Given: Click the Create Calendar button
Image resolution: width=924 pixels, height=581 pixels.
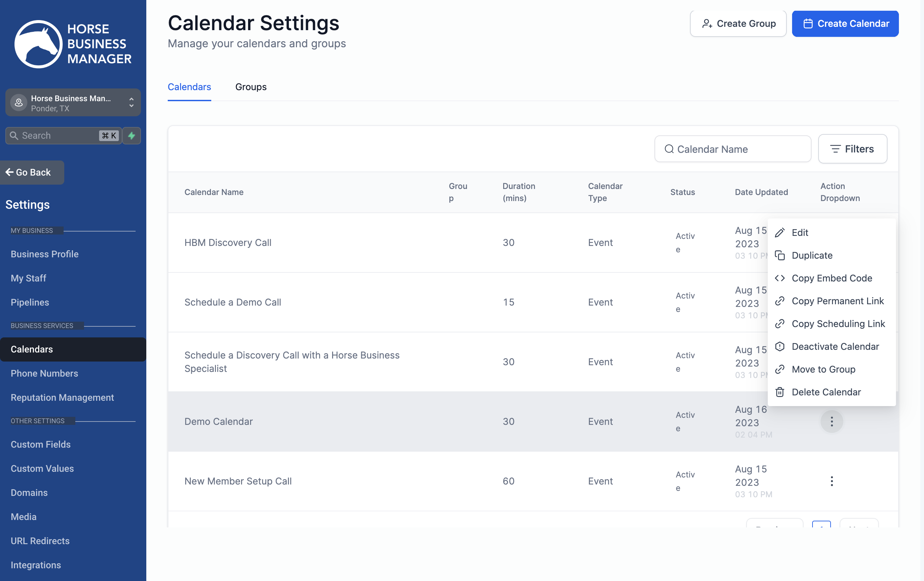Looking at the screenshot, I should [845, 23].
